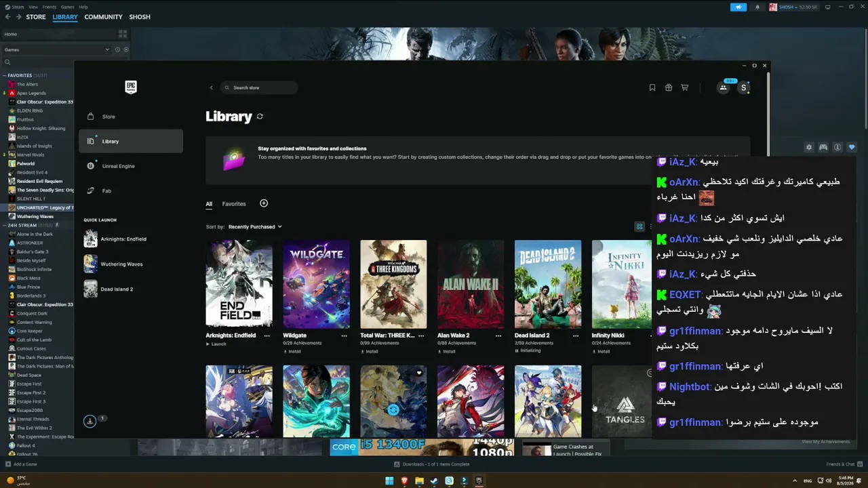
Task: Favorite the UNCHARTED game with heart icon
Action: (x=852, y=147)
